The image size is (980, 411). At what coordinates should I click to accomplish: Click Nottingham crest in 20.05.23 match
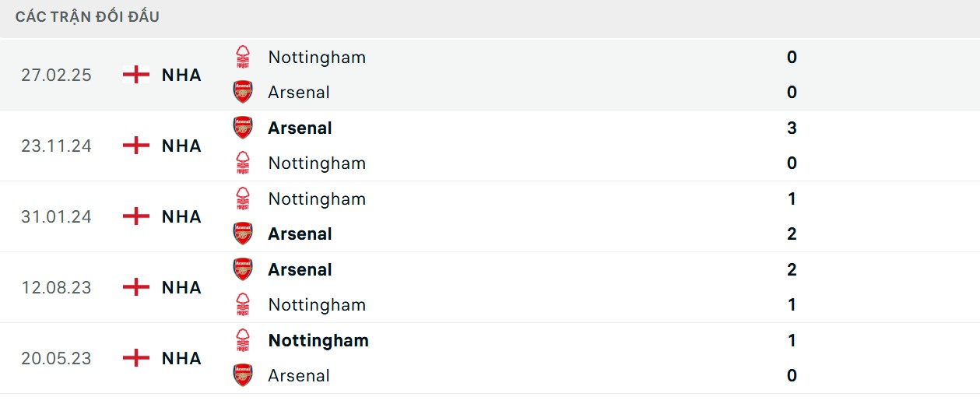click(x=243, y=340)
